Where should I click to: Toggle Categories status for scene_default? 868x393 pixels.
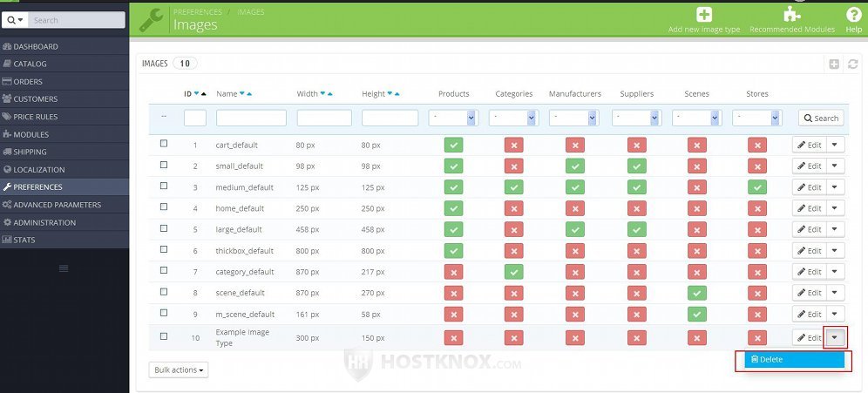pyautogui.click(x=513, y=293)
